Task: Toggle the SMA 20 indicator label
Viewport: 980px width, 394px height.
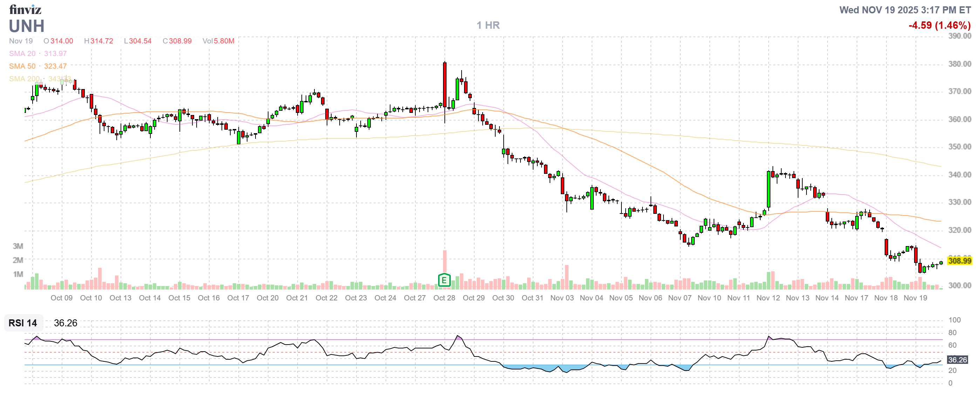Action: 22,54
